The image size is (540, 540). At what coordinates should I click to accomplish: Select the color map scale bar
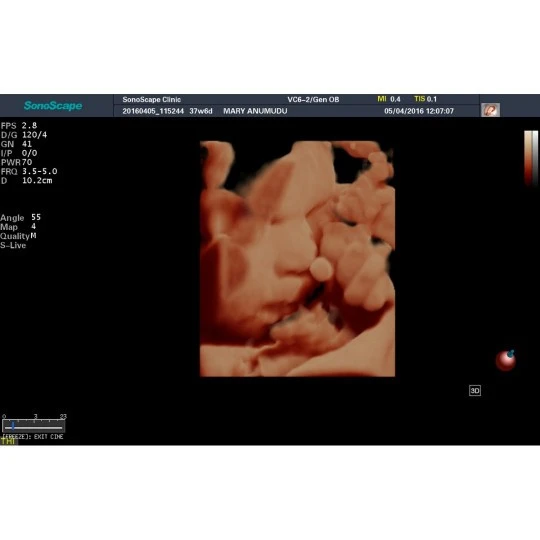coord(531,158)
